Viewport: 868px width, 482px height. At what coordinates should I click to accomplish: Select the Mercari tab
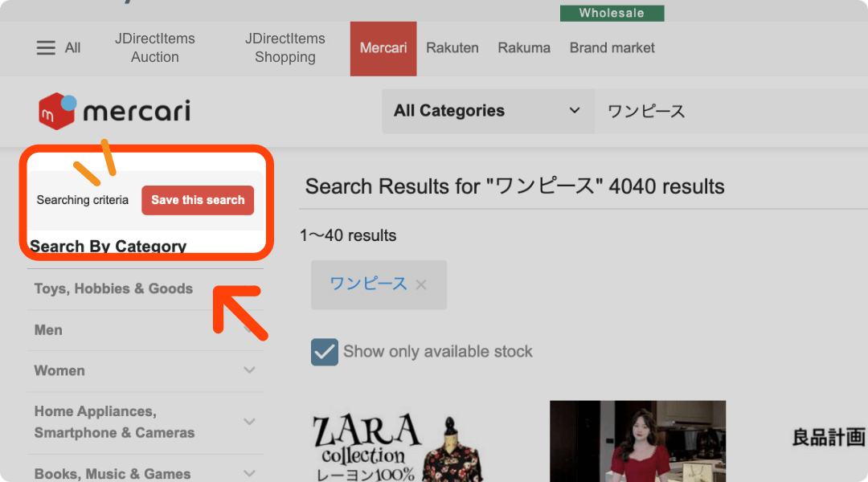[x=383, y=49]
